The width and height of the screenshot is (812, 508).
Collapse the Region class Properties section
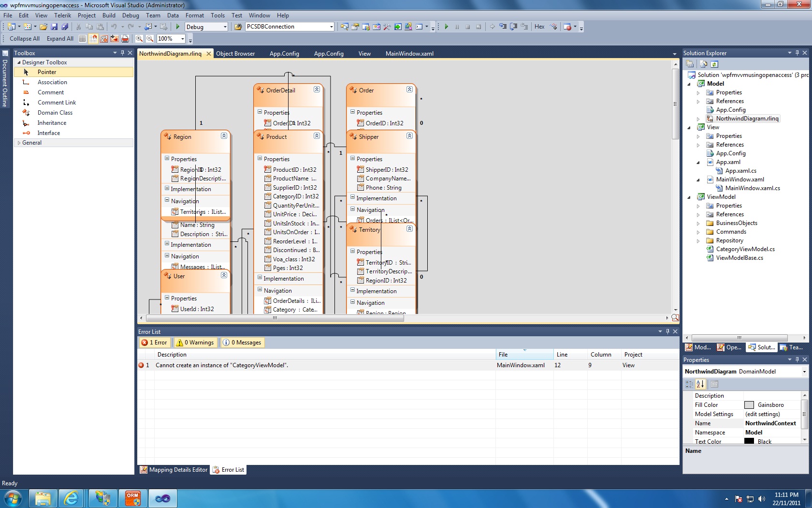click(167, 158)
